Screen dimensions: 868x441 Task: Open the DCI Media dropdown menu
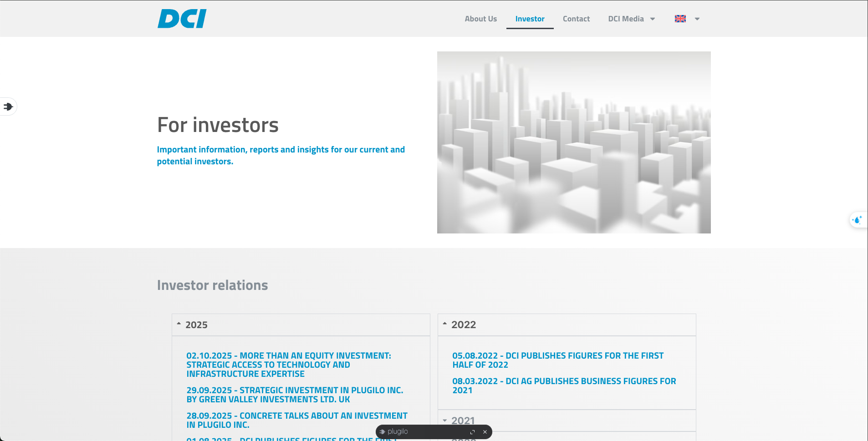pyautogui.click(x=631, y=19)
